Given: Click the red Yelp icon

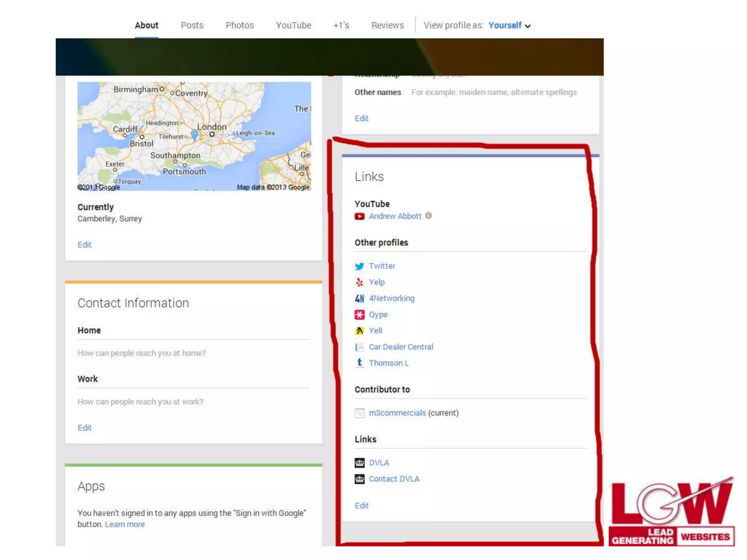Looking at the screenshot, I should click(359, 282).
